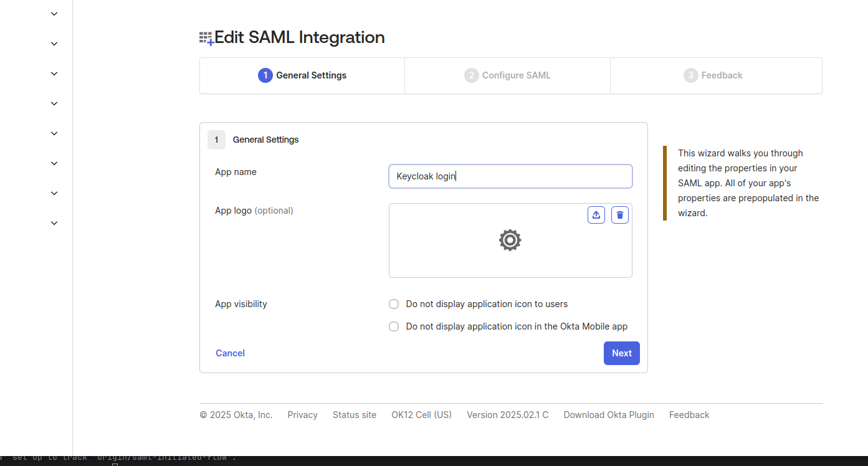Click inside the App name field
The height and width of the screenshot is (466, 868).
pyautogui.click(x=510, y=176)
